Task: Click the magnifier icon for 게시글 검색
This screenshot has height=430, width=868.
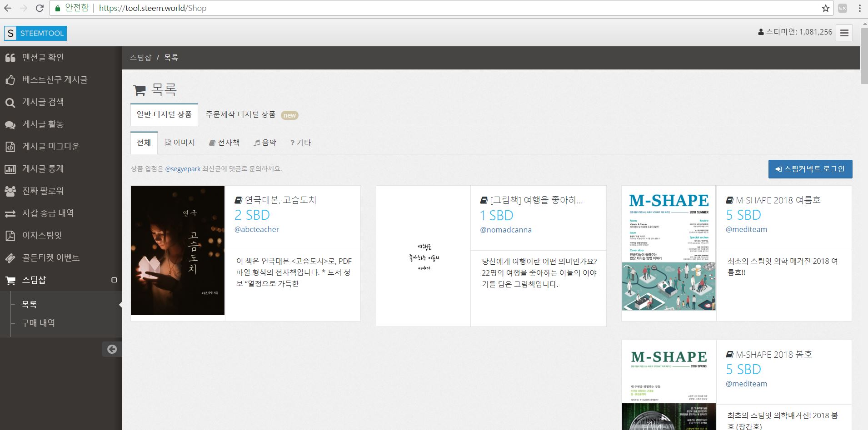Action: (x=10, y=103)
